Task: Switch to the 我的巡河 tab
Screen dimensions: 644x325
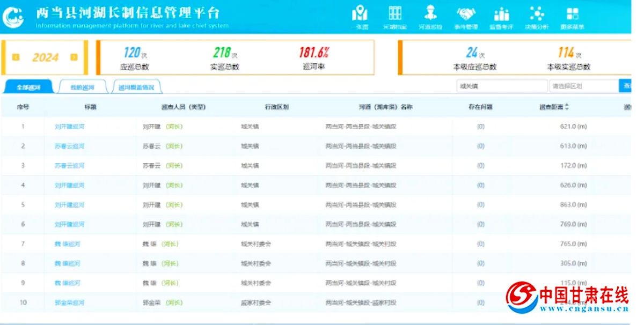Action: pyautogui.click(x=82, y=87)
